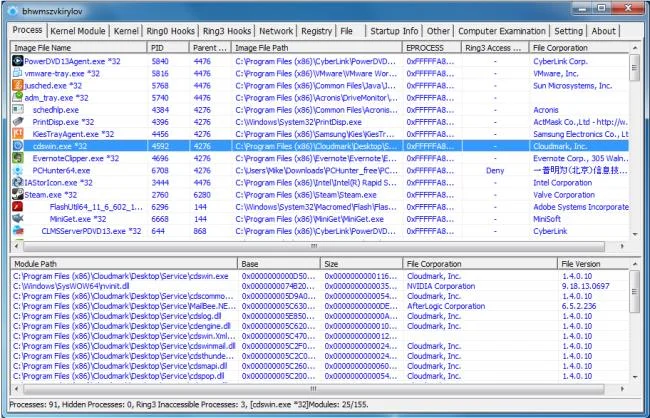The image size is (650, 418).
Task: Click the application icon in title bar
Action: [x=13, y=11]
